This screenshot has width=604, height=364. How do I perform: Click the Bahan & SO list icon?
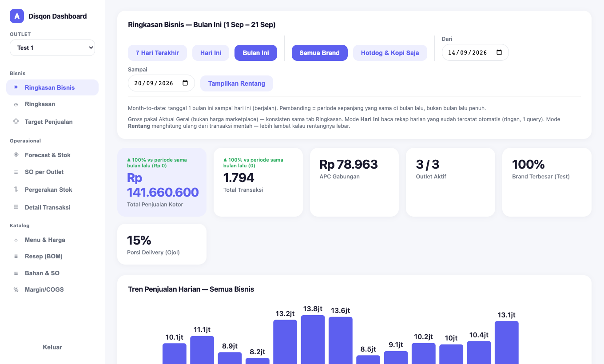tap(16, 273)
